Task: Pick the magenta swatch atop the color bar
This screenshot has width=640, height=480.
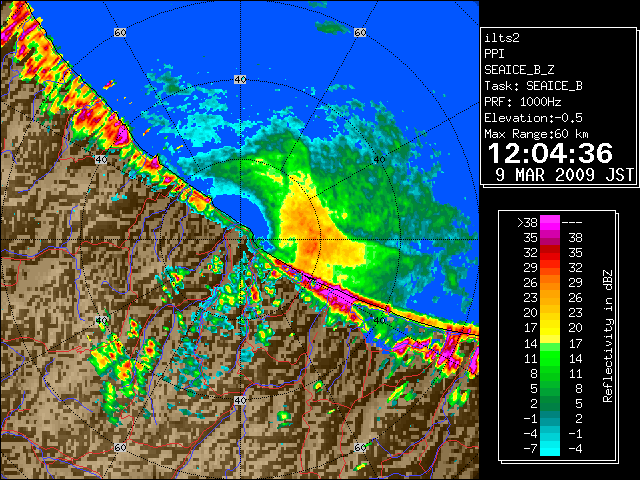Action: (550, 223)
